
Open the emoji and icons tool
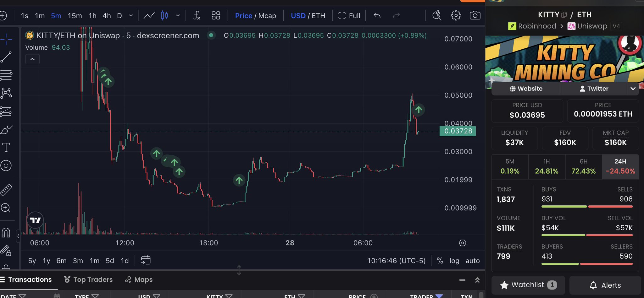pyautogui.click(x=6, y=165)
